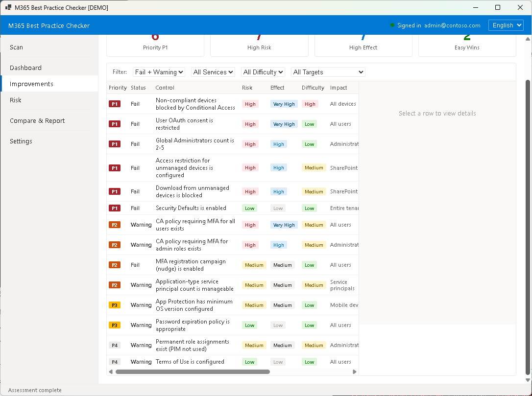Viewport: 532px width, 396px height.
Task: Open the All Targets filter dropdown
Action: (328, 72)
